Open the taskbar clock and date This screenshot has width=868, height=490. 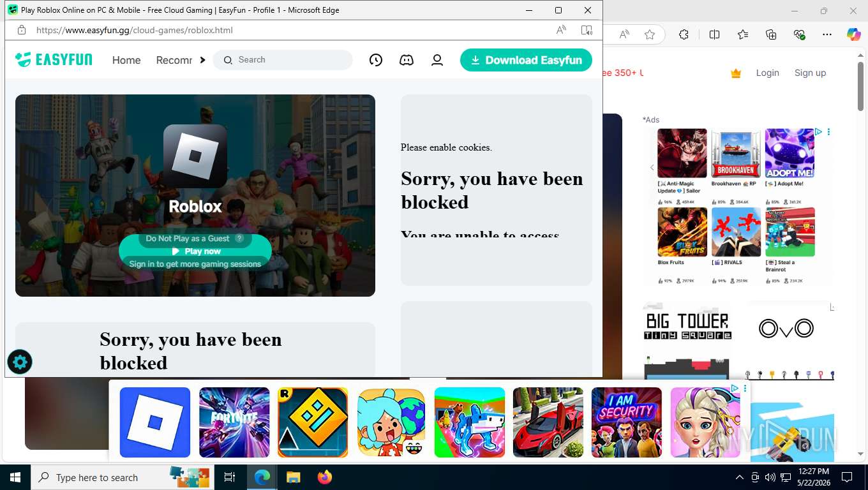click(x=813, y=477)
